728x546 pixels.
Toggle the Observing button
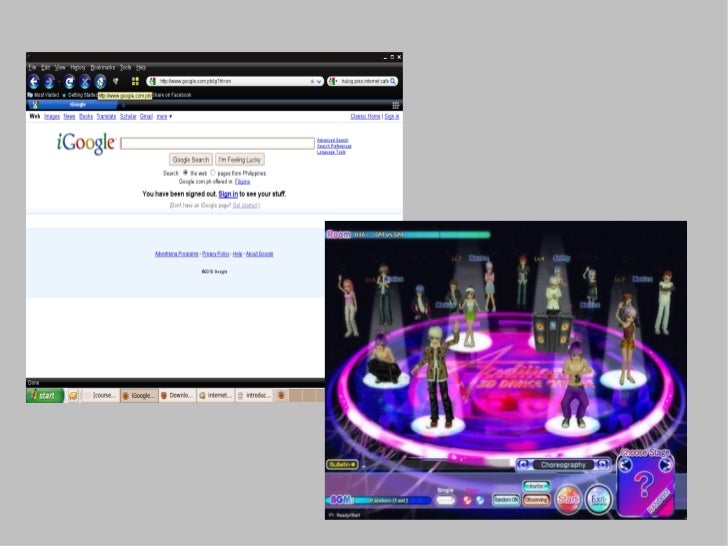536,500
